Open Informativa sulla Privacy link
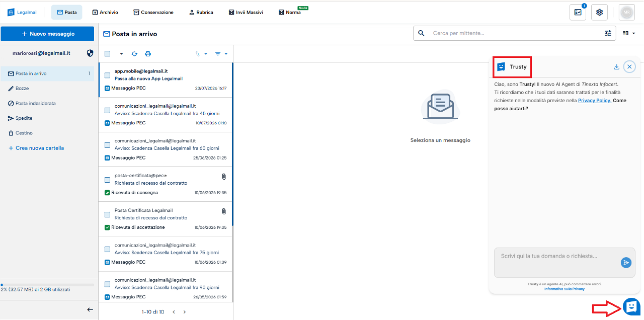Image resolution: width=644 pixels, height=320 pixels. 565,289
